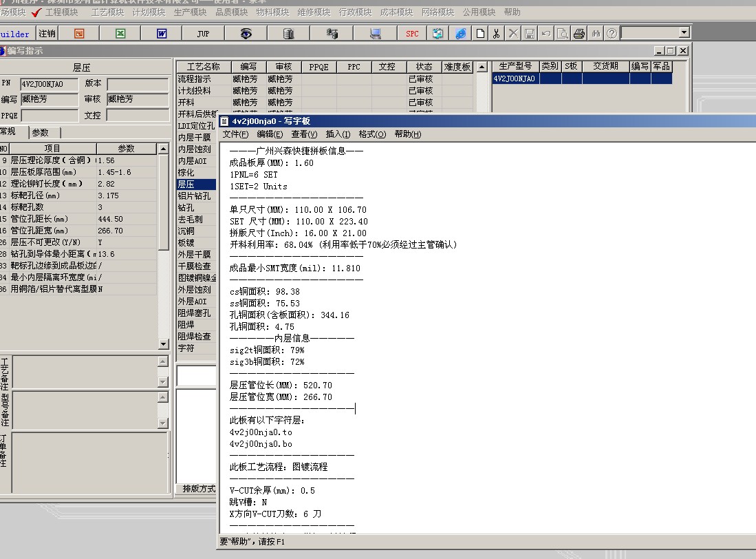Click the question mark help icon
Viewport: 756px width, 559px height.
click(612, 33)
